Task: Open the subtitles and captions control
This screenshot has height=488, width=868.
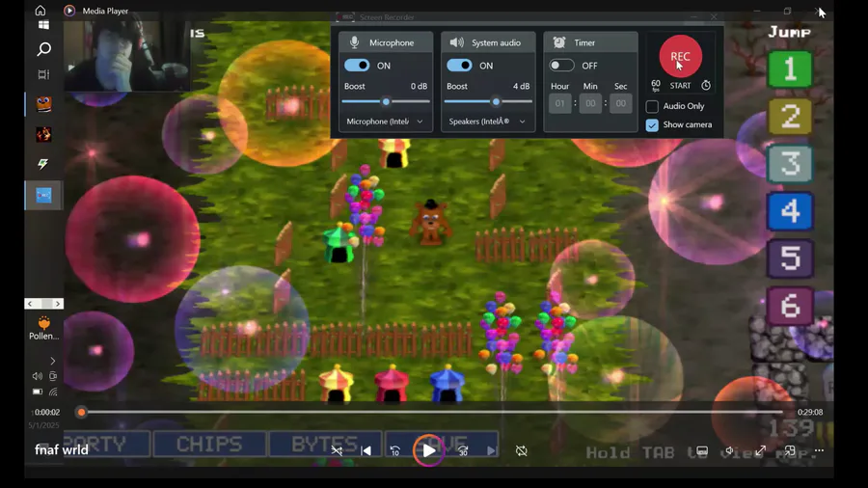Action: [x=702, y=451]
